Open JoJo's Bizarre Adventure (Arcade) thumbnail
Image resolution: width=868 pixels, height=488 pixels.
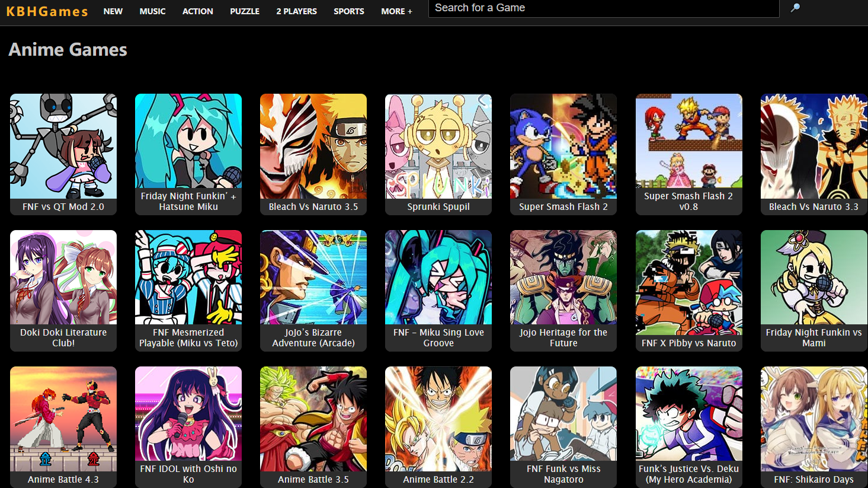click(x=313, y=278)
